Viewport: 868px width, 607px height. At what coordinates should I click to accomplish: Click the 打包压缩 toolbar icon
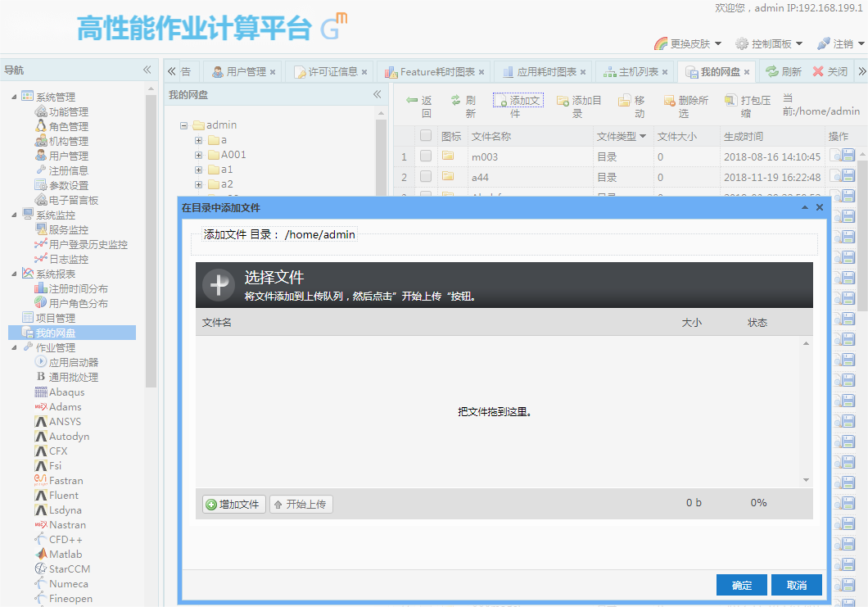(x=730, y=100)
